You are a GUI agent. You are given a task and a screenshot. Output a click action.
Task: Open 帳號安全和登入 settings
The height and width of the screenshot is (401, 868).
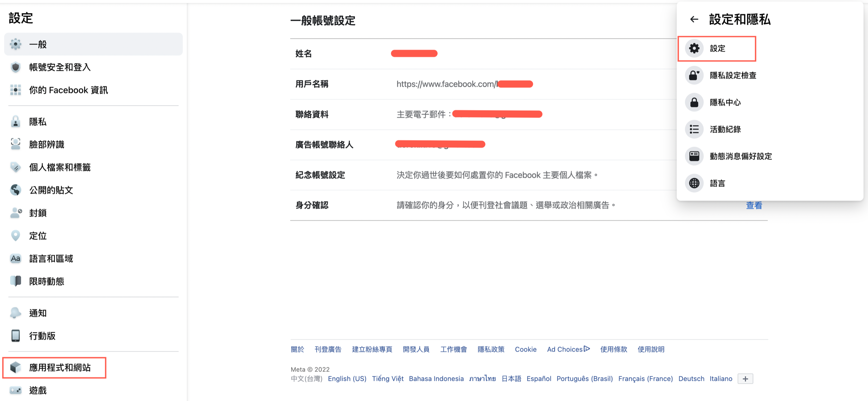pos(93,67)
